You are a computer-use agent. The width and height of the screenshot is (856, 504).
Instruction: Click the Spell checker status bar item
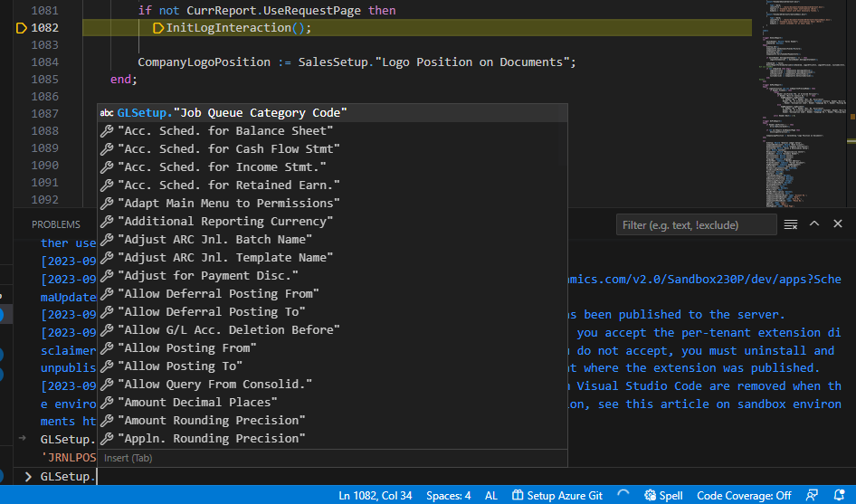point(663,495)
